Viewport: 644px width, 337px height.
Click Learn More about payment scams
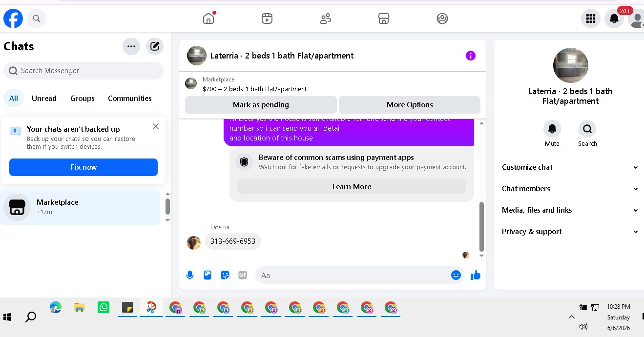click(352, 186)
